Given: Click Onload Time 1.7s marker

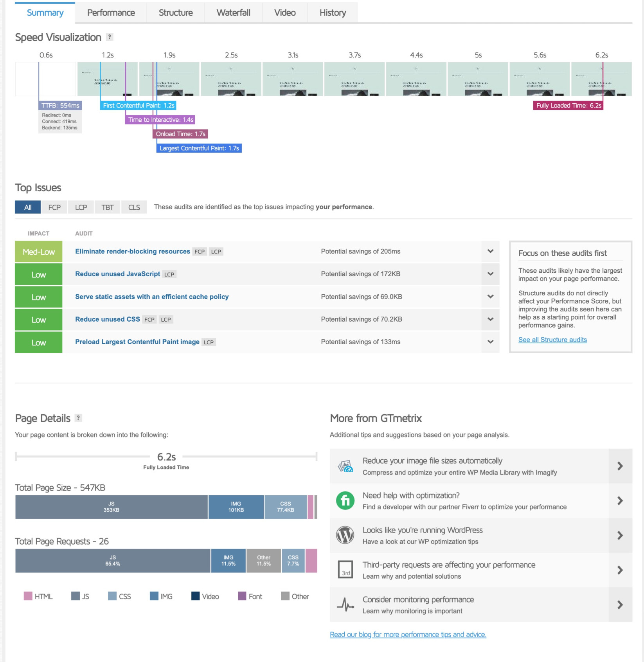Looking at the screenshot, I should [180, 134].
